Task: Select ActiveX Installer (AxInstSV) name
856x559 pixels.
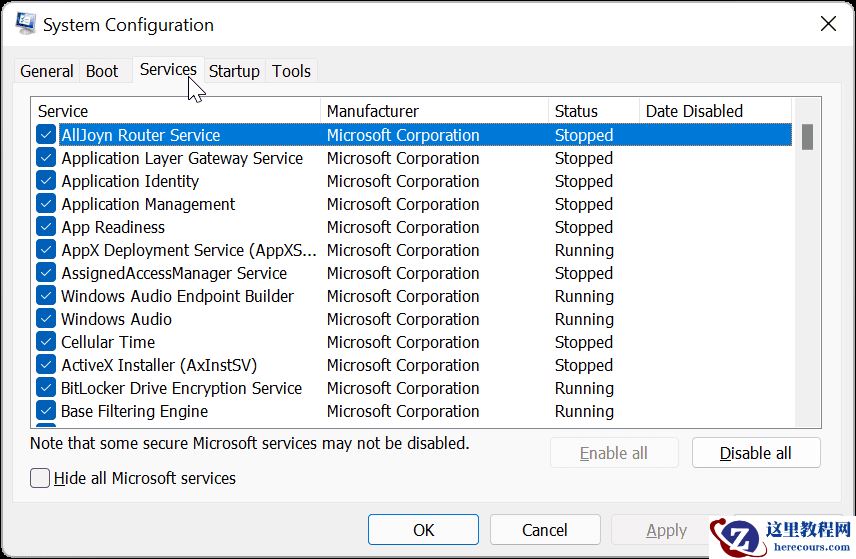Action: pos(159,365)
